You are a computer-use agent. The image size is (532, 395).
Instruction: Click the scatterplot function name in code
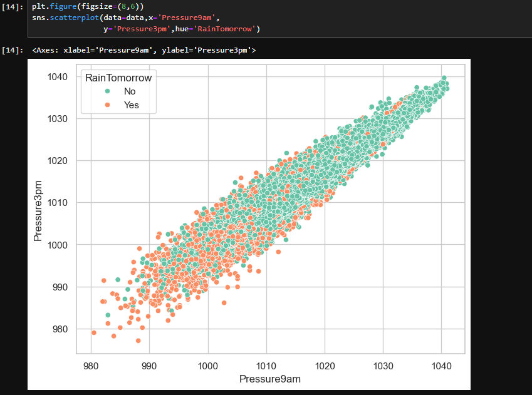75,18
